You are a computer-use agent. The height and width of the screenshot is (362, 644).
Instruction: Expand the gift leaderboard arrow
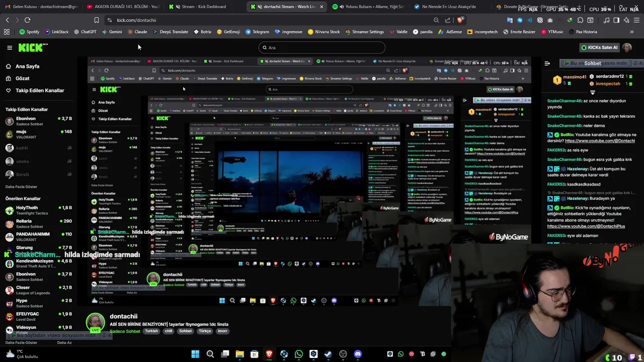point(592,93)
